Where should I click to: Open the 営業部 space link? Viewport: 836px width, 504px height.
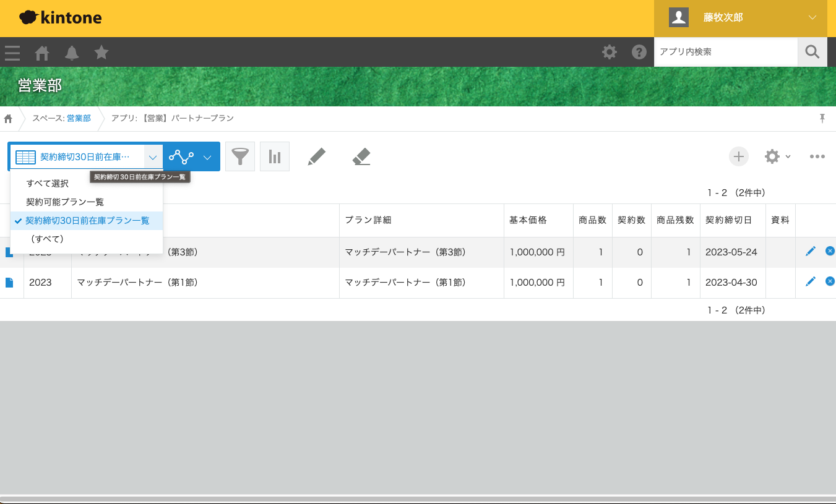point(79,118)
